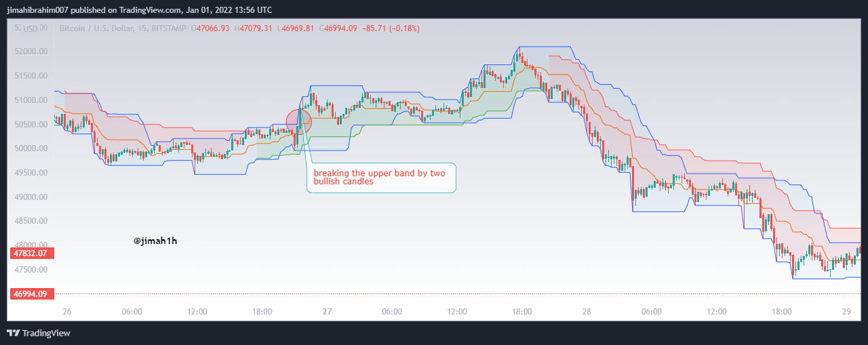Click the 46994.09 current price label
Viewport: 868px width, 345px height.
(x=33, y=293)
